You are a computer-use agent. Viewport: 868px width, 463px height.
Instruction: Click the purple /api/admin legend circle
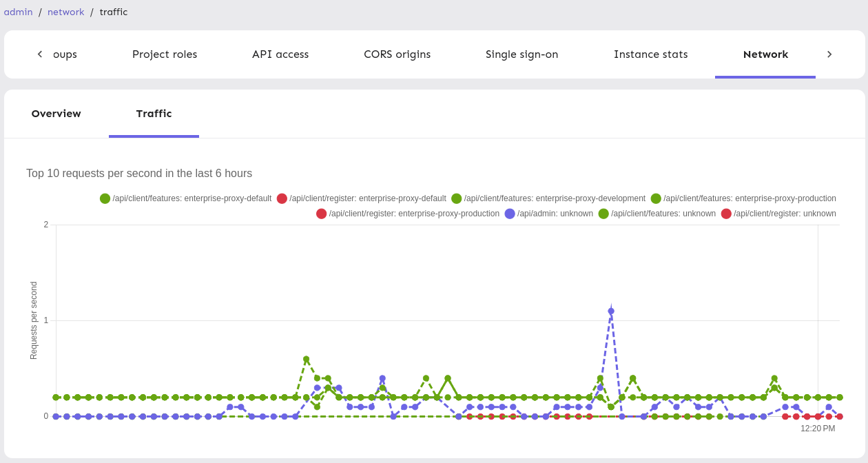pos(510,214)
